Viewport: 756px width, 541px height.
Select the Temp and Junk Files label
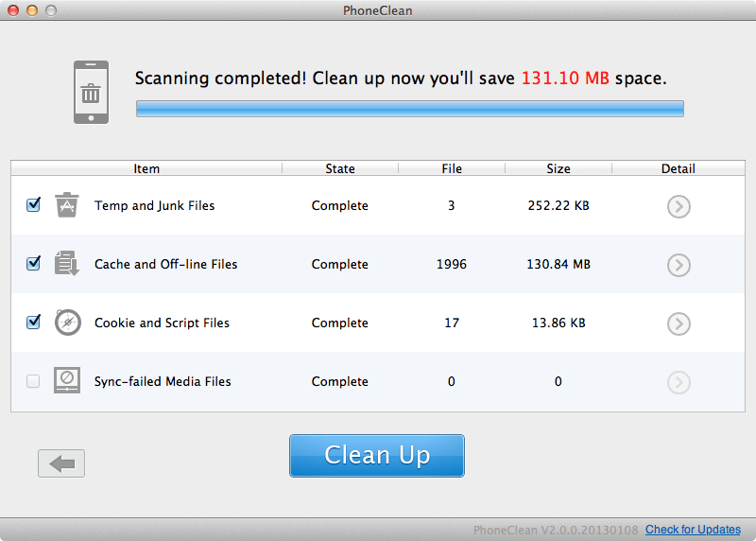154,205
